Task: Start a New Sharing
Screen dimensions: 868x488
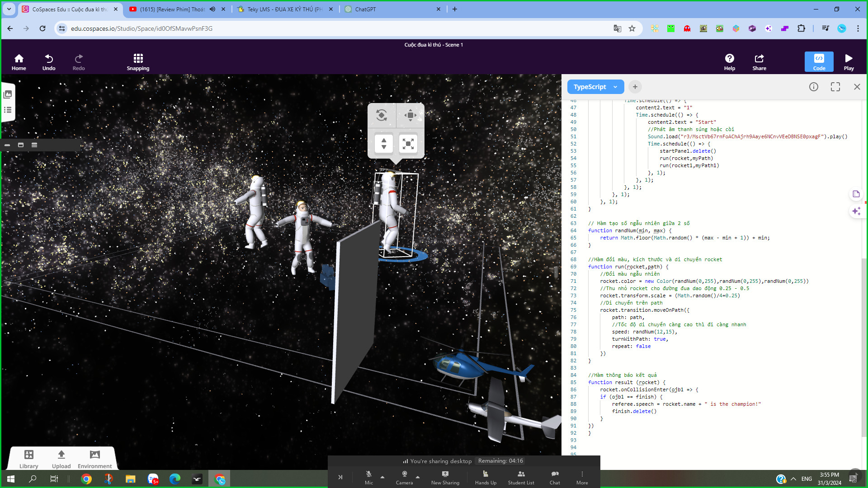Action: coord(445,477)
